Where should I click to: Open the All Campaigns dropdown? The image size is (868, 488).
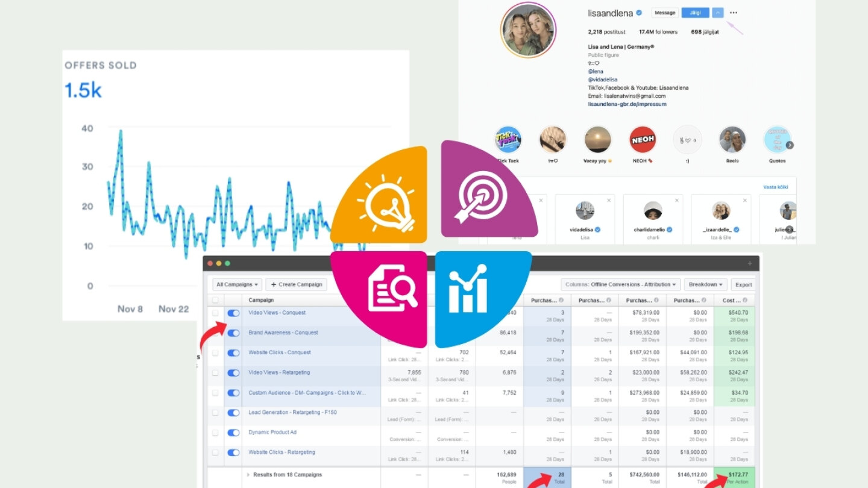coord(237,284)
